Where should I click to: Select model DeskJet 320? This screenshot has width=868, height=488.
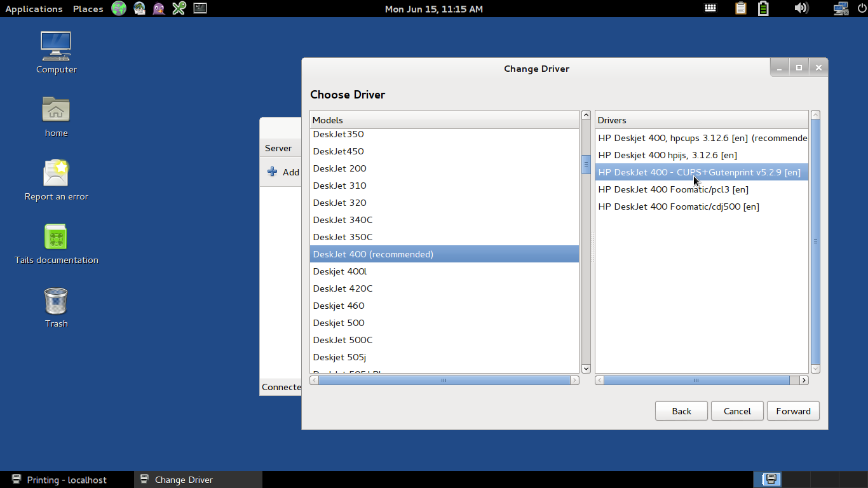tap(444, 203)
